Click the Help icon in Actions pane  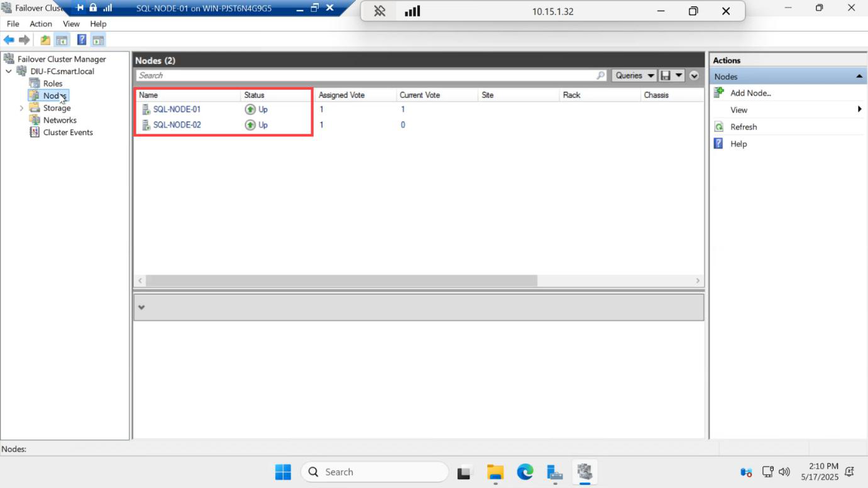(719, 144)
